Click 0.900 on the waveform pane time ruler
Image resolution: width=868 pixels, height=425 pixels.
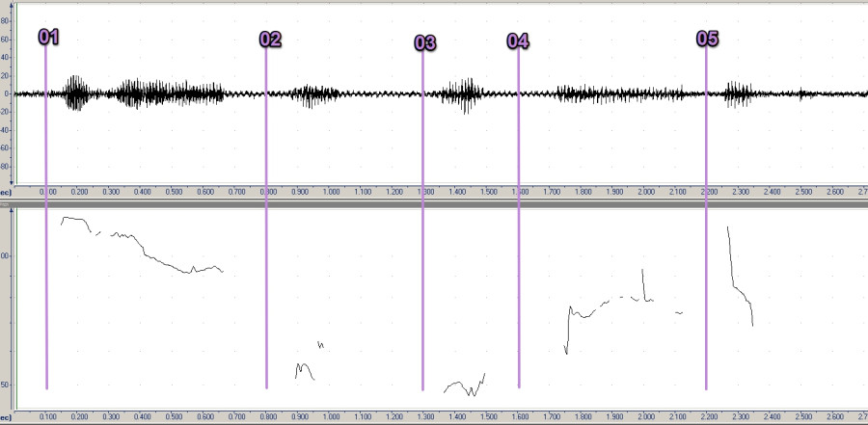pos(300,192)
